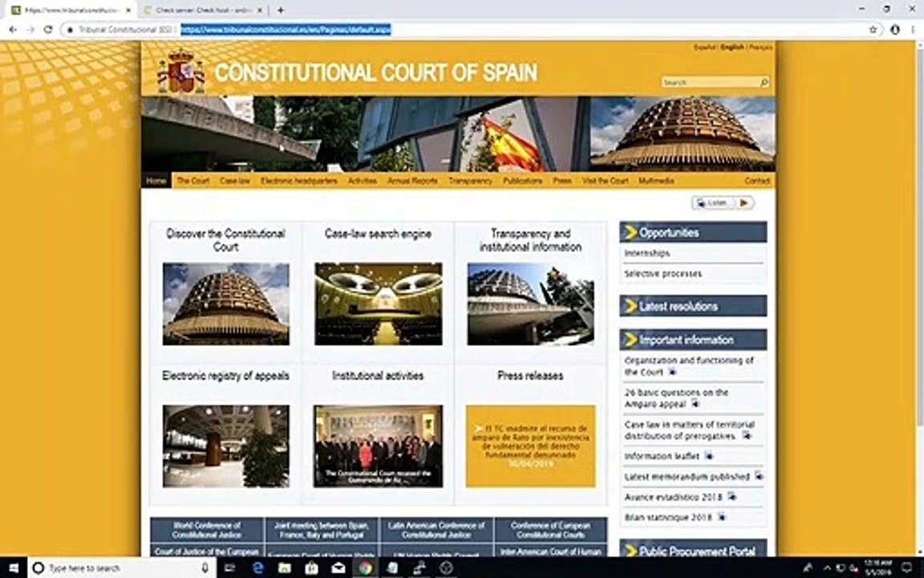Image resolution: width=924 pixels, height=578 pixels.
Task: Close the Tribunal Constitucional browser tab
Action: coord(128,10)
